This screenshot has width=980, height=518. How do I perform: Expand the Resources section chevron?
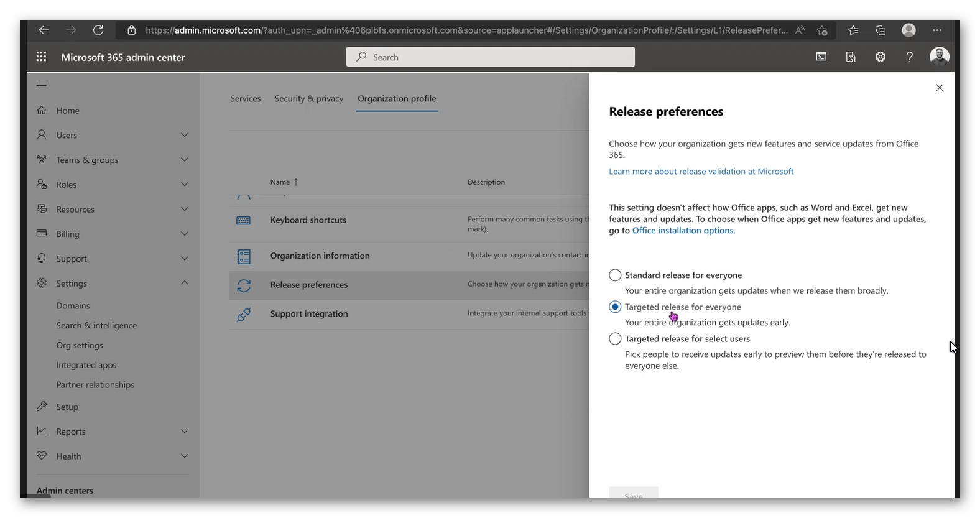[185, 209]
